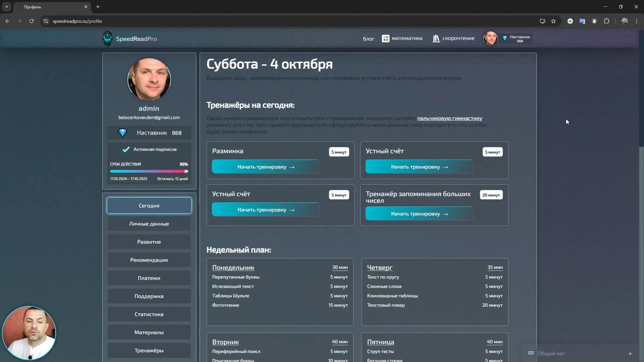Click the header user avatar
The height and width of the screenshot is (362, 644).
tap(490, 38)
